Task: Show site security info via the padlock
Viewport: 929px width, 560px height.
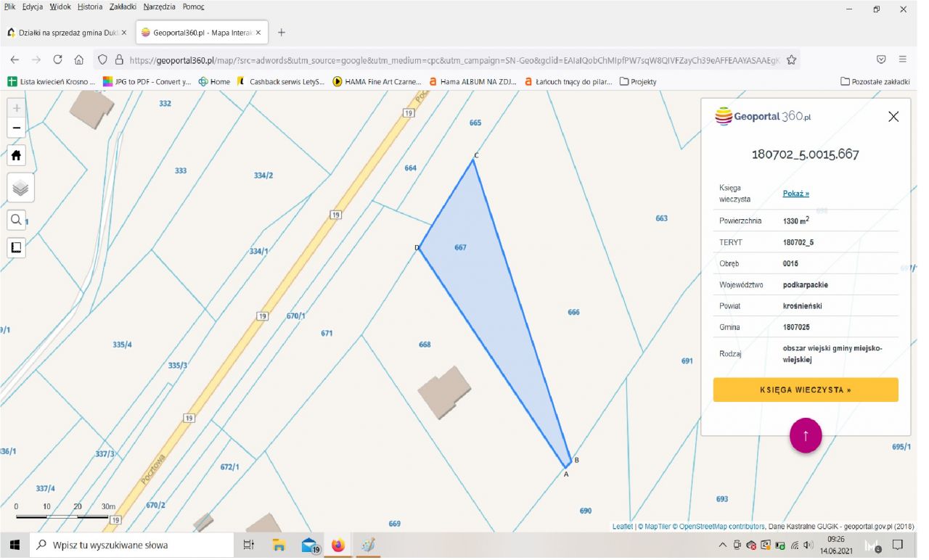Action: [119, 60]
